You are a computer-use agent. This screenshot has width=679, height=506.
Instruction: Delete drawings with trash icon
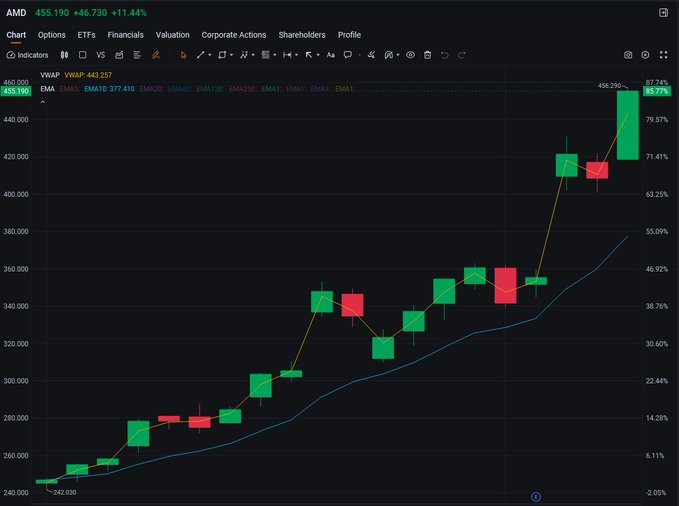point(427,55)
